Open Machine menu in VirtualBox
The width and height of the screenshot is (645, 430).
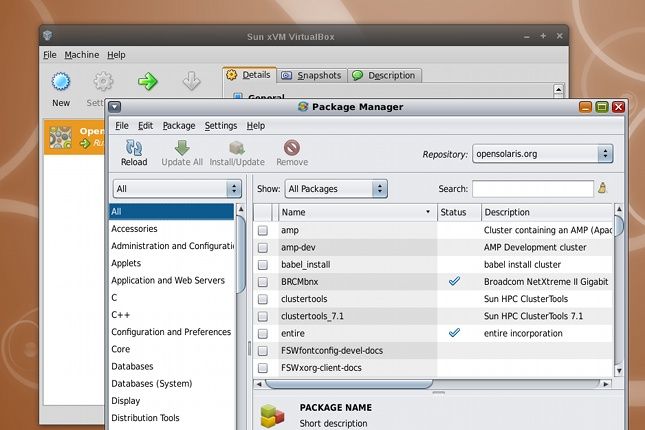tap(81, 55)
